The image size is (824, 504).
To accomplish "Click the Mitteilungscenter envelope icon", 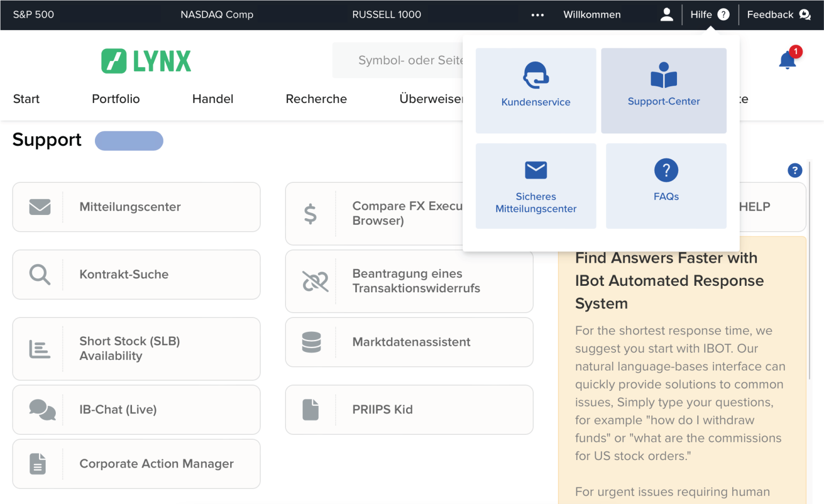I will [x=40, y=207].
